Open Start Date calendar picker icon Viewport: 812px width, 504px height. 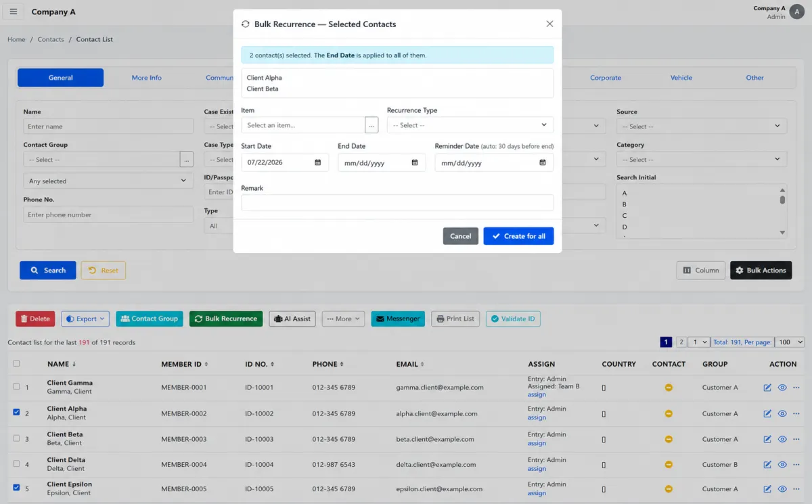pos(318,163)
